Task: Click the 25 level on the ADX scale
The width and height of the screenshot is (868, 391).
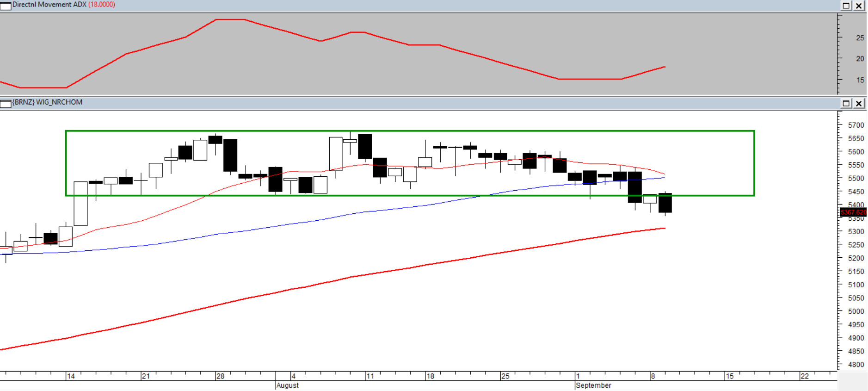Action: click(860, 38)
